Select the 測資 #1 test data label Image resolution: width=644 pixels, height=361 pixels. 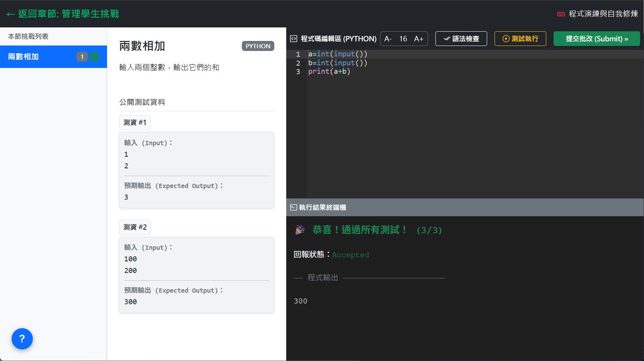pyautogui.click(x=135, y=122)
